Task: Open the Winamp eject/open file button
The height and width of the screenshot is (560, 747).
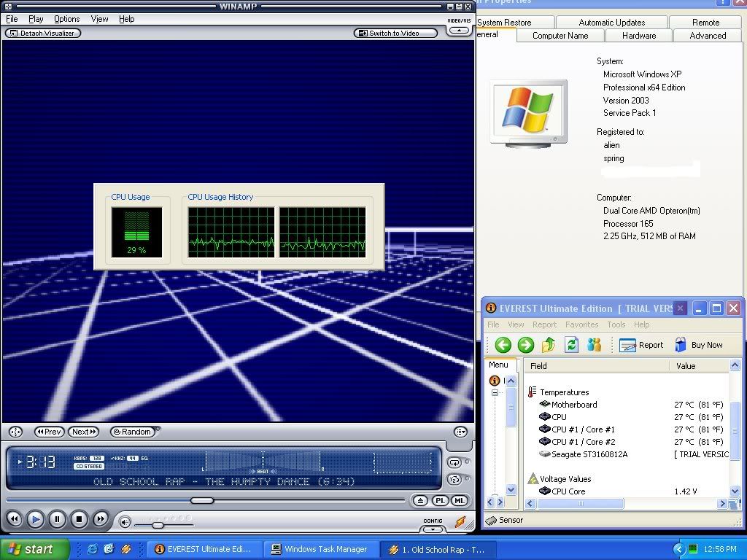Action: click(x=419, y=500)
